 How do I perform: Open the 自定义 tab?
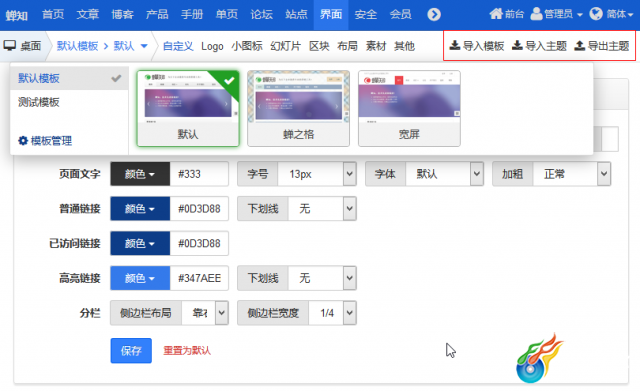[178, 46]
